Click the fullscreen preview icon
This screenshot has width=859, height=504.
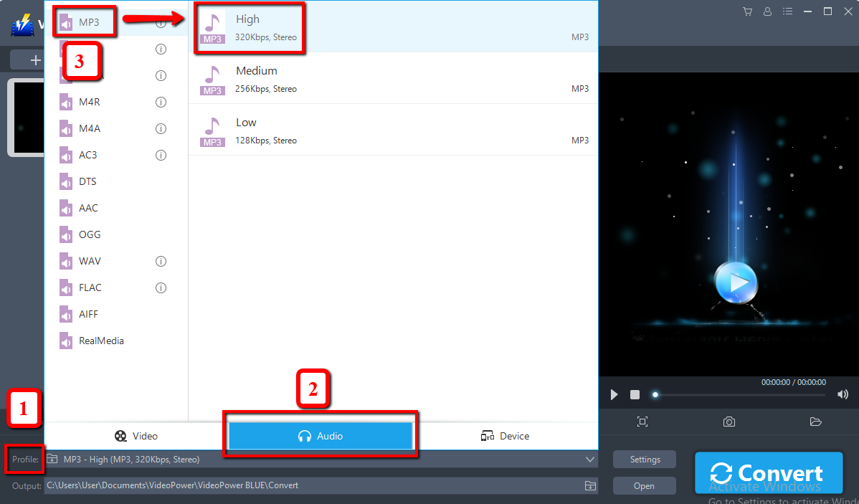tap(643, 422)
